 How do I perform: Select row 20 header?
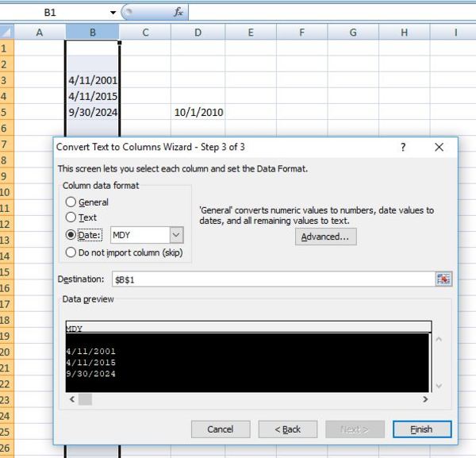coord(6,352)
